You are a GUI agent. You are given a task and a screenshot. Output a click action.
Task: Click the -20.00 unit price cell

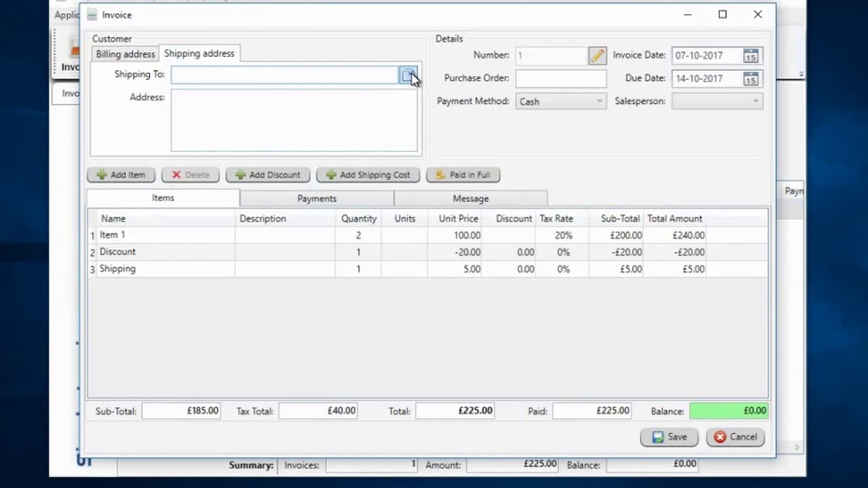(x=456, y=252)
